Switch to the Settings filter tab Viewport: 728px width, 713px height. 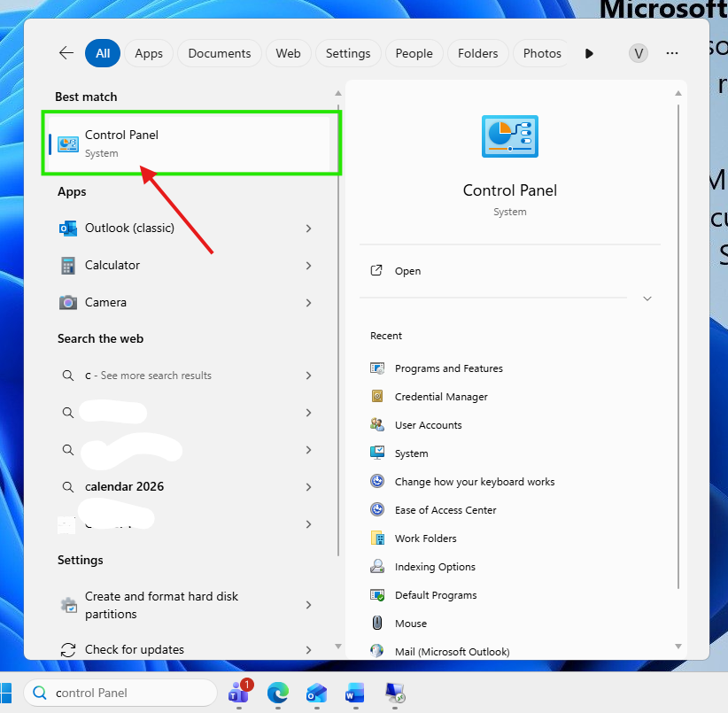tap(348, 53)
